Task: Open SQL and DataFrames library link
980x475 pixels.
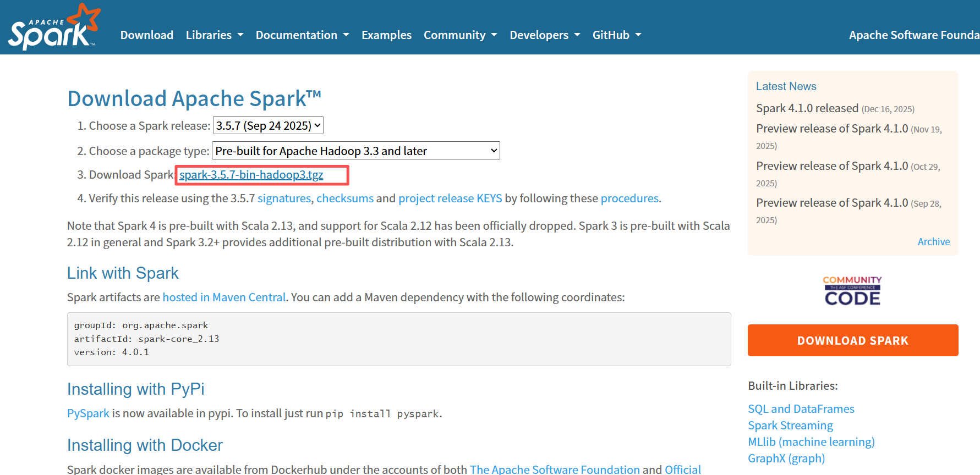Action: pos(801,409)
